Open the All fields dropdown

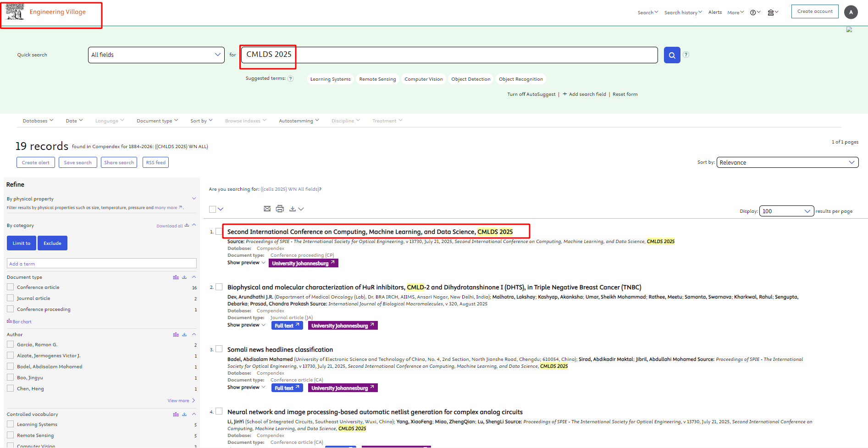point(156,55)
